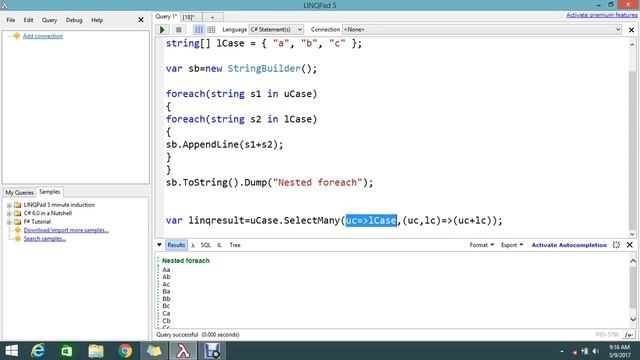Switch results to rich text view icon

pyautogui.click(x=199, y=29)
